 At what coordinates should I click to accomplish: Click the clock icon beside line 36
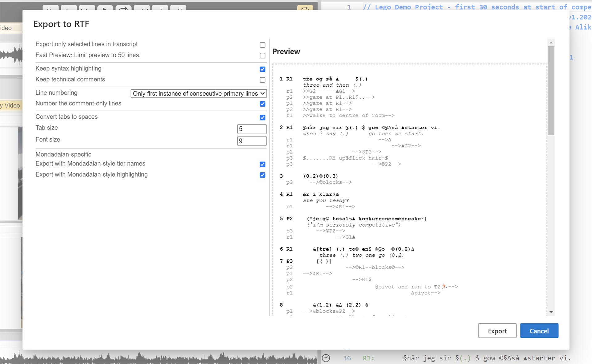coord(326,358)
